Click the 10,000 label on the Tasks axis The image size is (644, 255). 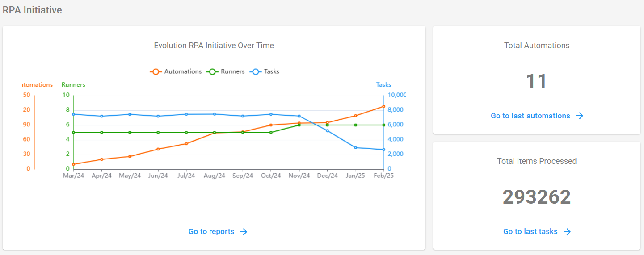tap(396, 95)
